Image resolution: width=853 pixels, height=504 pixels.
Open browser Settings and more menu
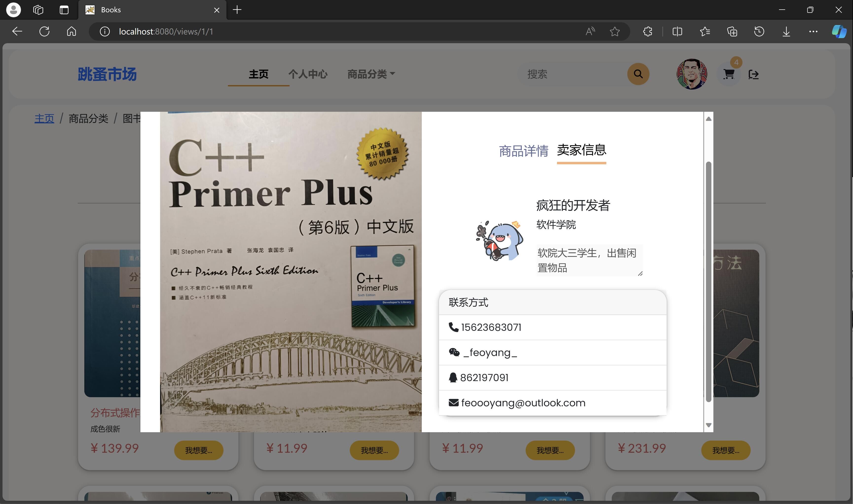point(813,32)
